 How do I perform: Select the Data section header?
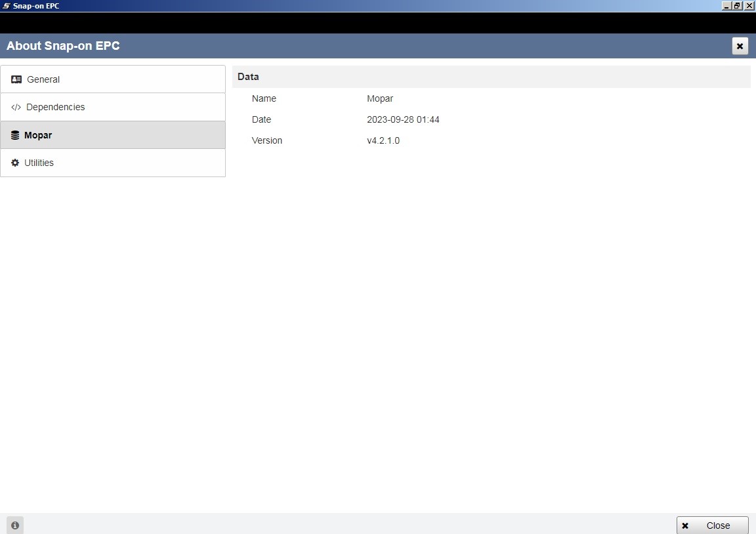pyautogui.click(x=492, y=77)
